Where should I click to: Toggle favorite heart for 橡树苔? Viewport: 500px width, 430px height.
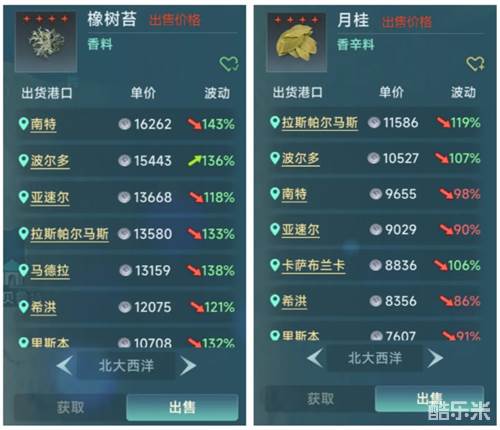tap(229, 63)
